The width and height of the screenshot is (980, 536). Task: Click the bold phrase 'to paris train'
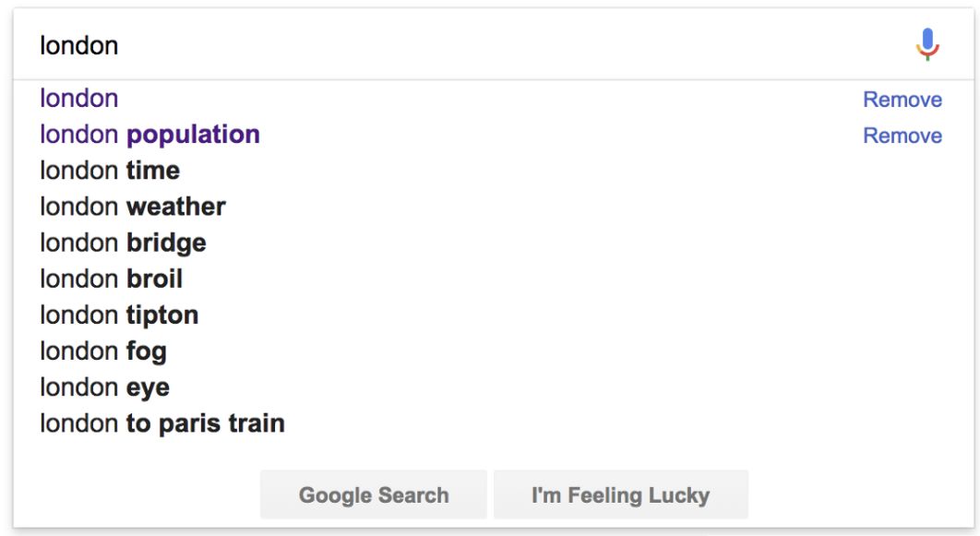205,423
